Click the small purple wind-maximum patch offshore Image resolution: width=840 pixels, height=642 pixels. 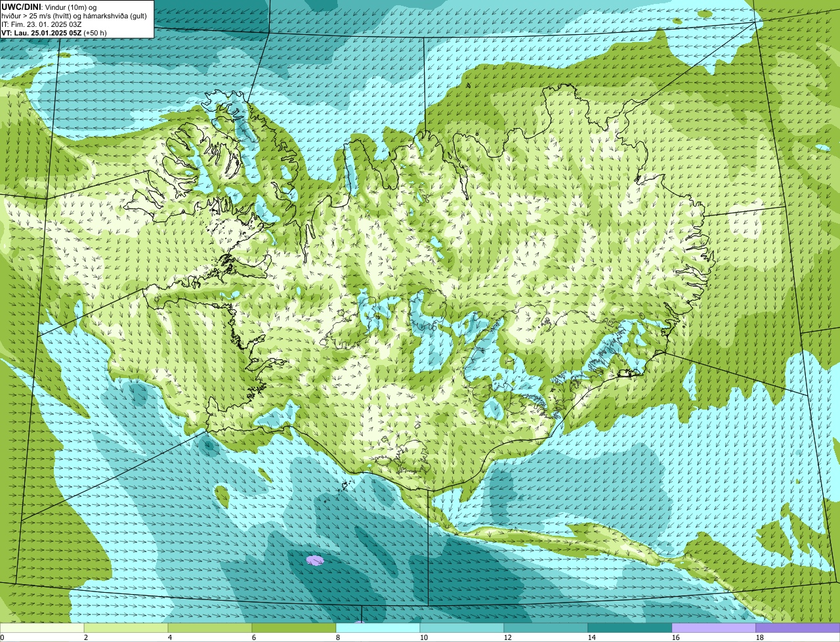[316, 560]
